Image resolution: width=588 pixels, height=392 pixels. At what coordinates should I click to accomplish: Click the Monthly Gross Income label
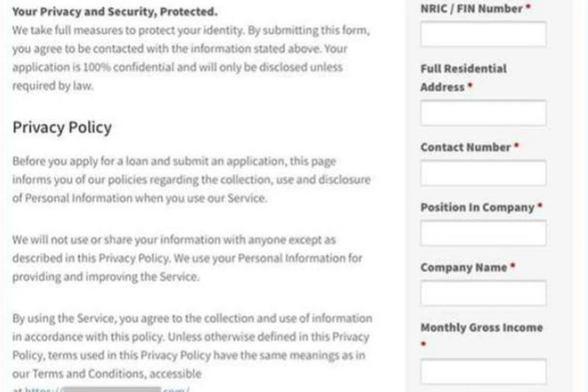(481, 328)
